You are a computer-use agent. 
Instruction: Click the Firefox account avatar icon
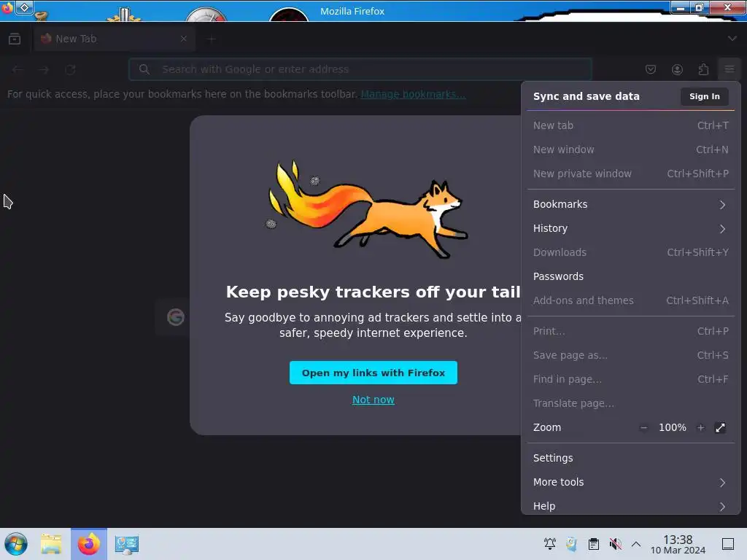point(677,69)
